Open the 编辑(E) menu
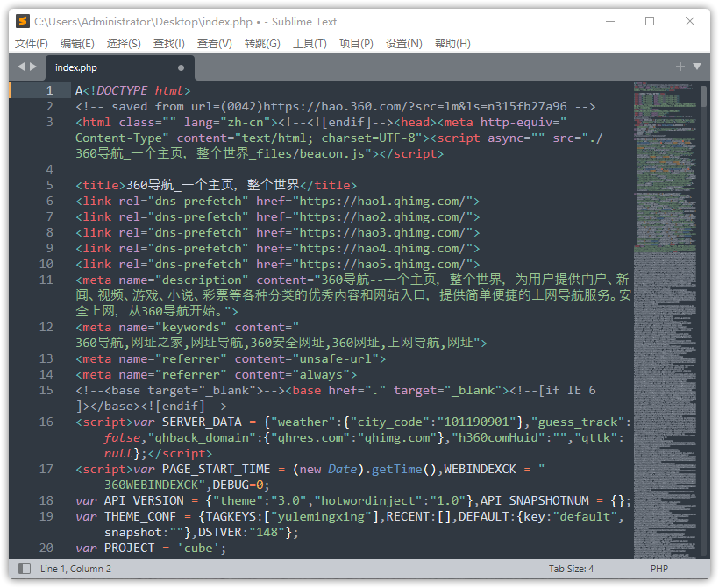Screen dimensions: 719x588 77,44
